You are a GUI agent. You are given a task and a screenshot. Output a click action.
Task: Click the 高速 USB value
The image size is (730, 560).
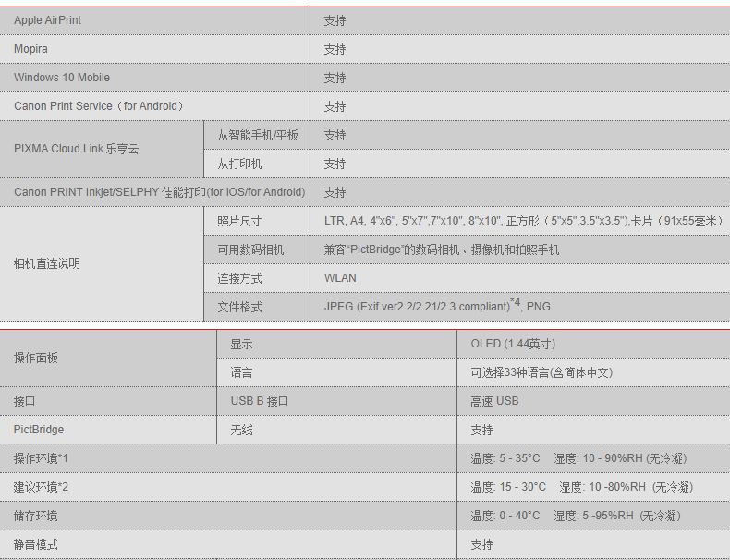(494, 401)
